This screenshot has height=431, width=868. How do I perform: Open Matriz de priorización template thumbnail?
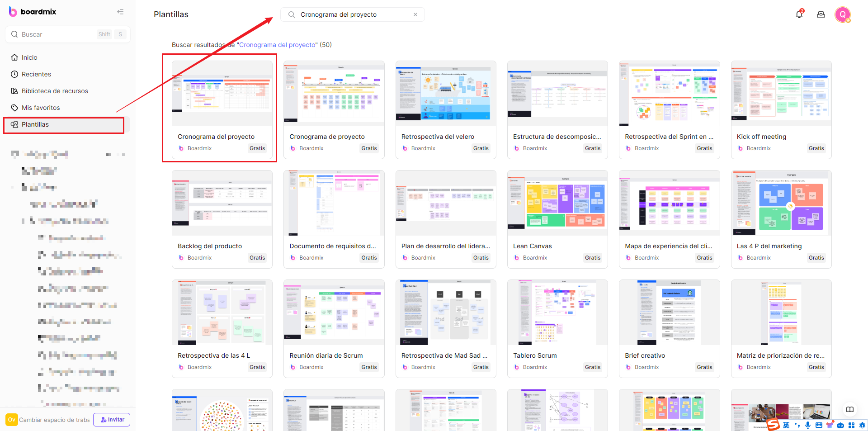(781, 313)
